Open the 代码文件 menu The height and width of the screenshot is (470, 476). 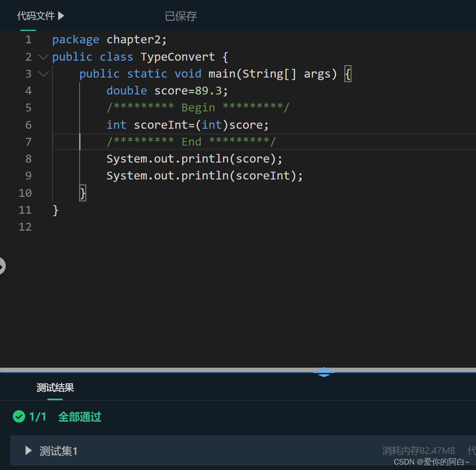pos(36,15)
